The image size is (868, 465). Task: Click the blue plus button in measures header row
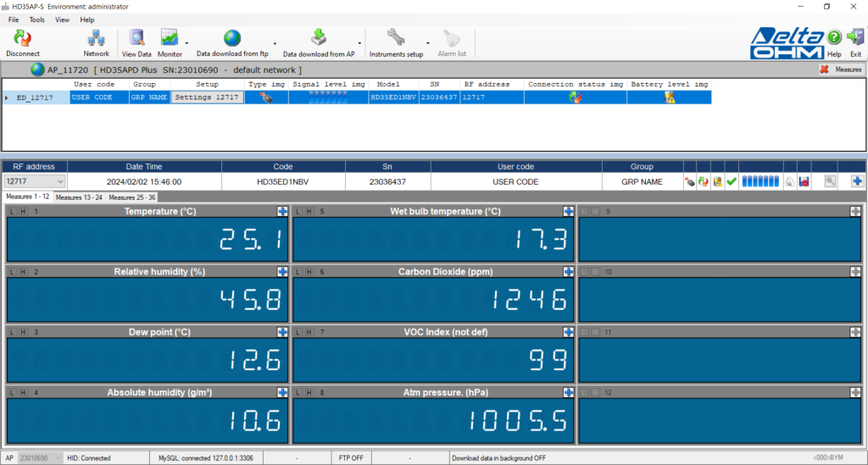coord(857,181)
